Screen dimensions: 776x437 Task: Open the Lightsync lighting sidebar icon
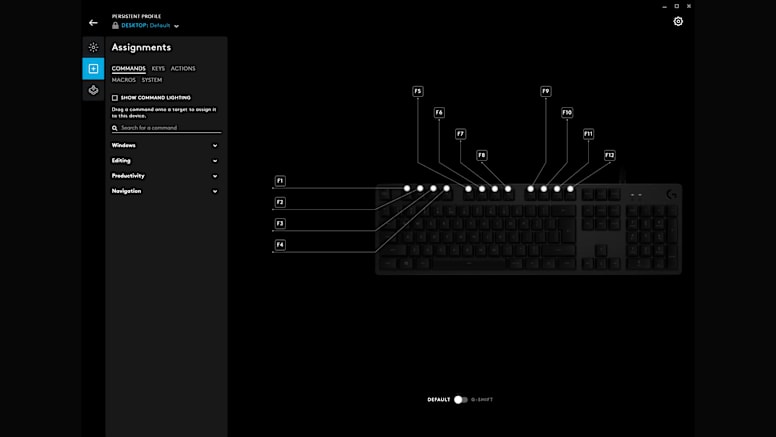pyautogui.click(x=93, y=47)
